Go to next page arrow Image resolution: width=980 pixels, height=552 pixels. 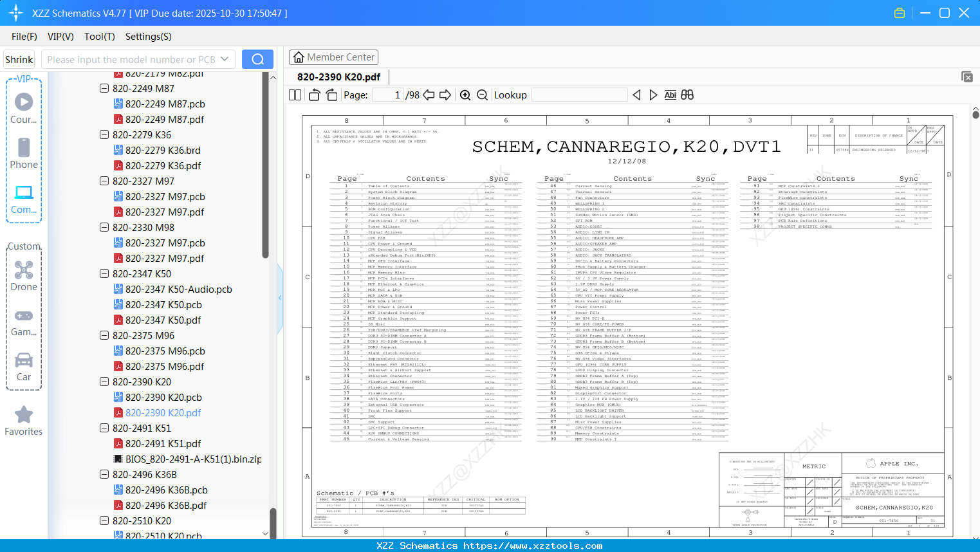(x=445, y=95)
